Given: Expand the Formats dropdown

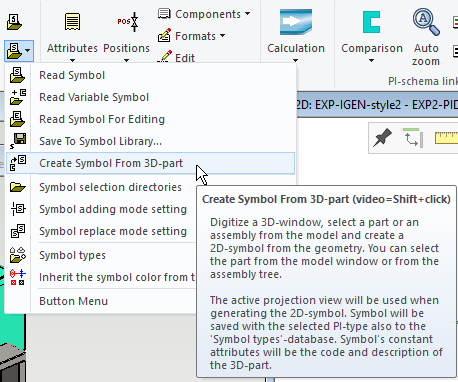Looking at the screenshot, I should [x=191, y=36].
